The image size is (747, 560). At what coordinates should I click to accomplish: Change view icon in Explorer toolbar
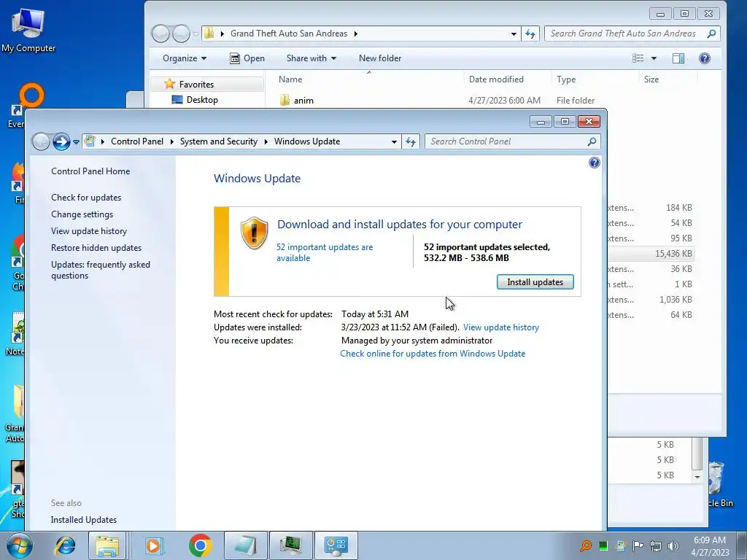point(638,58)
